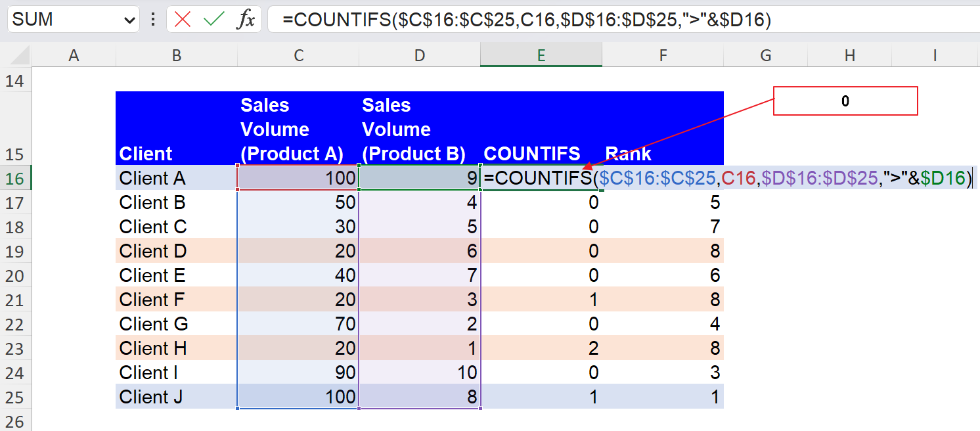Select row 17 header
This screenshot has height=431, width=980.
(x=16, y=202)
